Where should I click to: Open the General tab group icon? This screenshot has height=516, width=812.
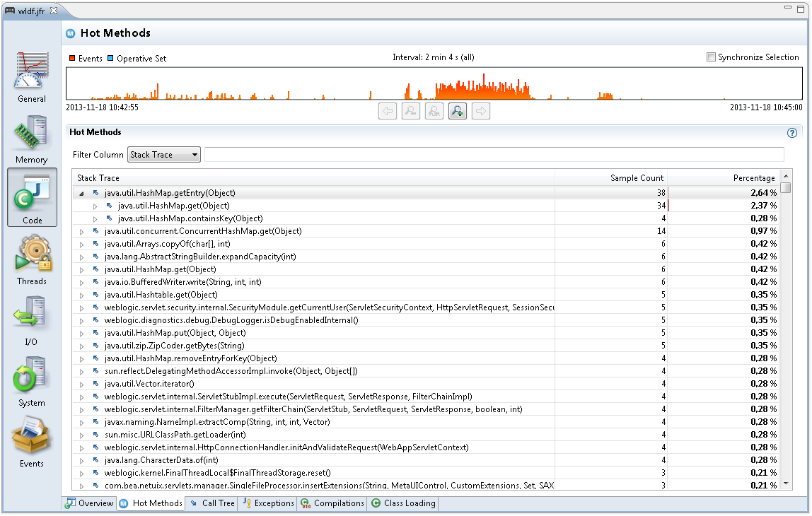[x=32, y=71]
